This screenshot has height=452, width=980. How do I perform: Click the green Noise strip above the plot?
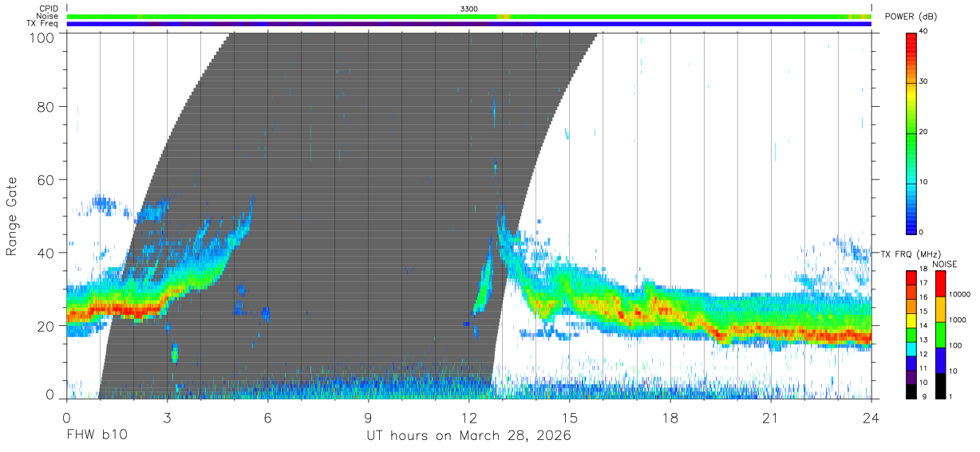[468, 16]
